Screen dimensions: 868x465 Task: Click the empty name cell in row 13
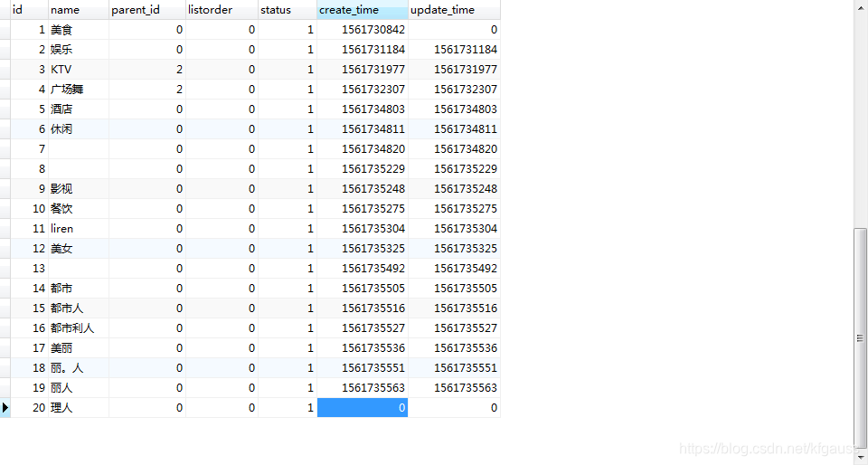tap(79, 269)
